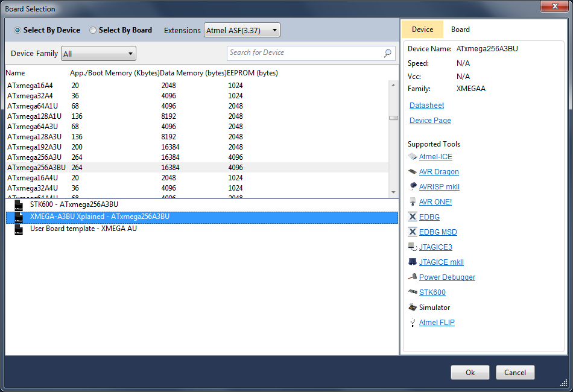
Task: Select STK600 - ATxmega256A3BU board entry
Action: pos(201,204)
